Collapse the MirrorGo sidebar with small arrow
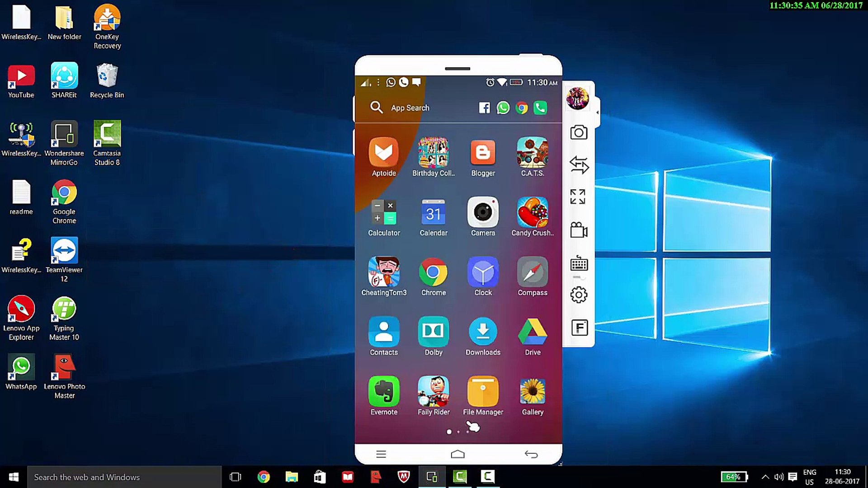The height and width of the screenshot is (488, 868). [597, 113]
